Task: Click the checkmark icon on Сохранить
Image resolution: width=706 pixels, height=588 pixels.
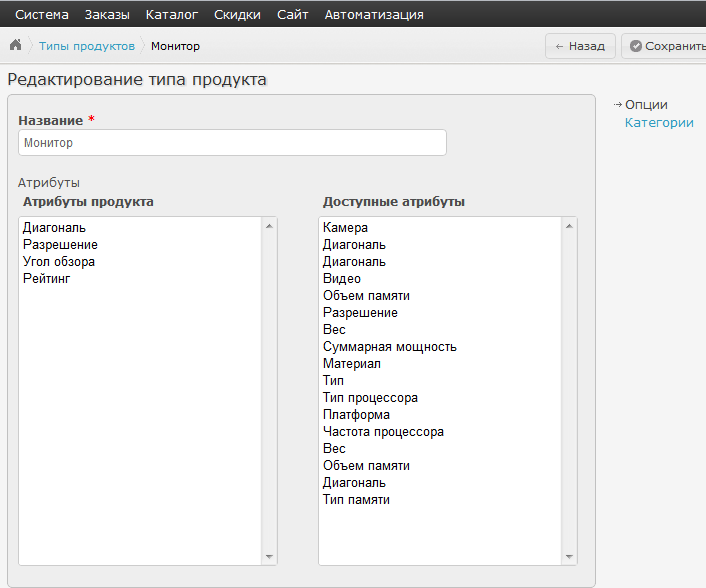Action: point(635,46)
